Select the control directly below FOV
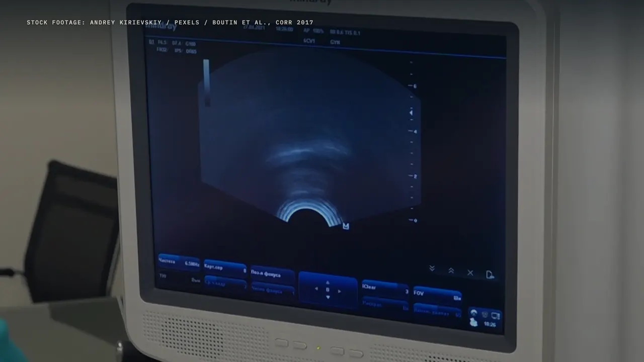Screen dimensions: 644x362 pyautogui.click(x=437, y=311)
